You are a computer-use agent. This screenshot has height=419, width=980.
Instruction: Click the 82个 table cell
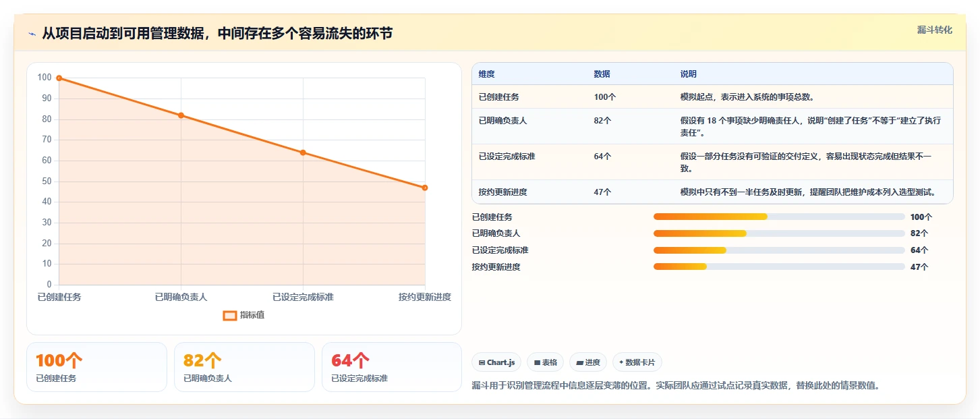point(602,121)
